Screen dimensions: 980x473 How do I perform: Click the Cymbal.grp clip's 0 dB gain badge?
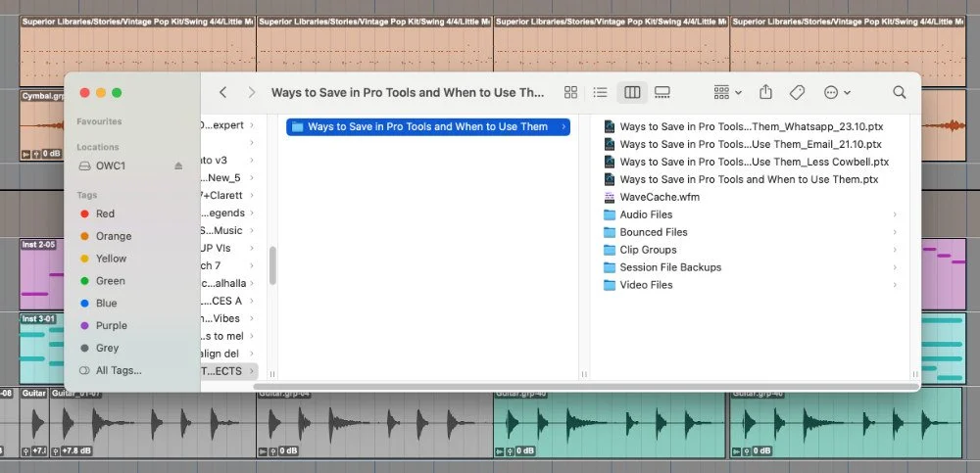(42, 154)
